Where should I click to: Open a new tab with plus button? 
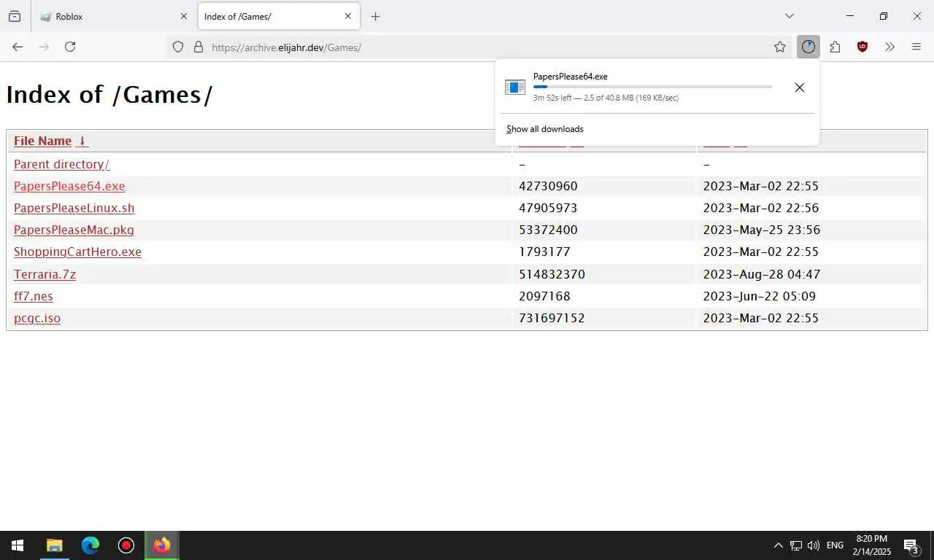click(375, 16)
